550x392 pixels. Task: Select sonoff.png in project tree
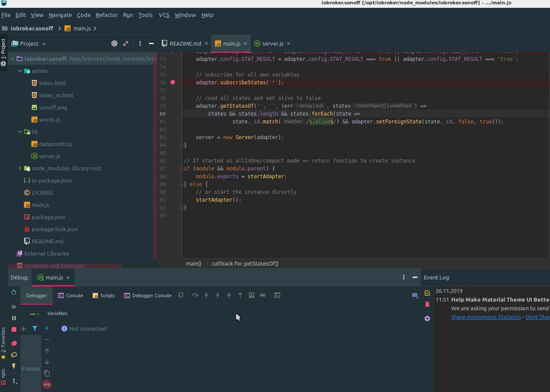click(49, 107)
